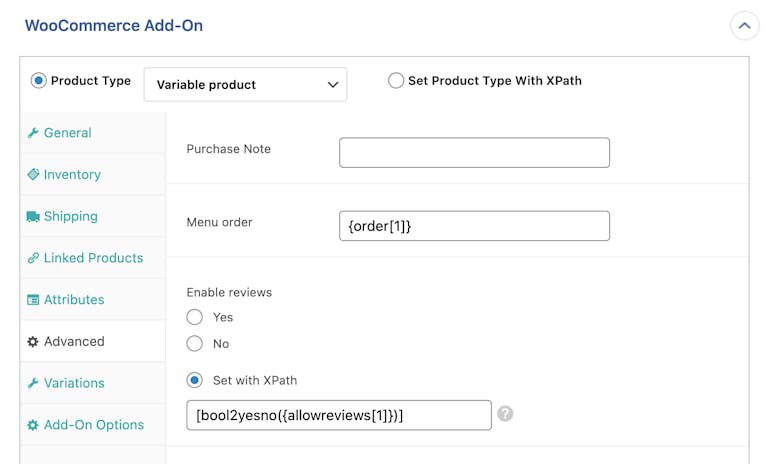Click the Inventory tag icon
Viewport: 768px width, 464px height.
point(33,174)
